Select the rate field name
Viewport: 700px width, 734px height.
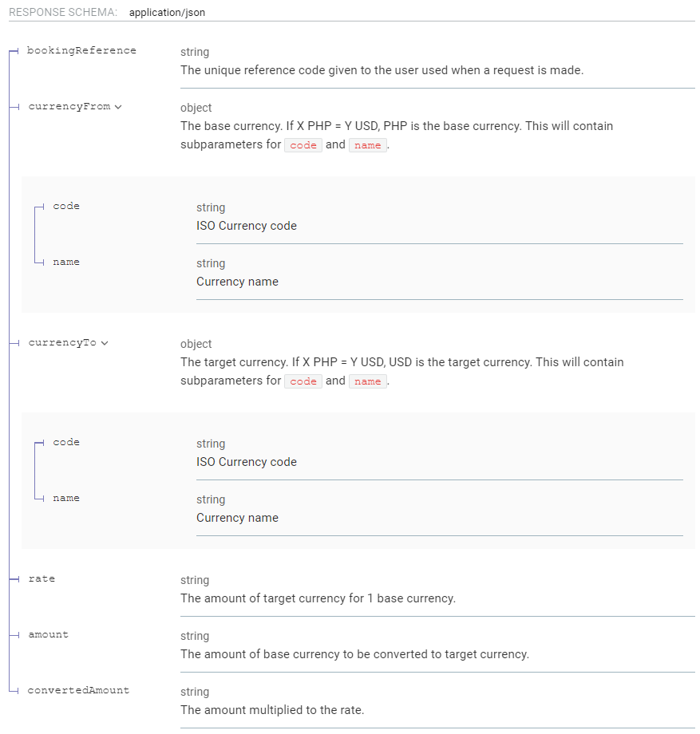pos(42,578)
